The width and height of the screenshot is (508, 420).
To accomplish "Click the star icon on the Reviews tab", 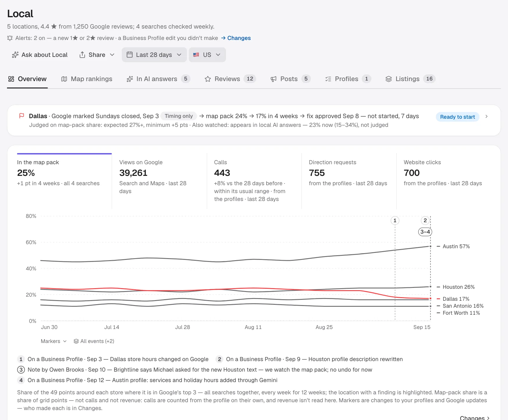I will pos(208,79).
